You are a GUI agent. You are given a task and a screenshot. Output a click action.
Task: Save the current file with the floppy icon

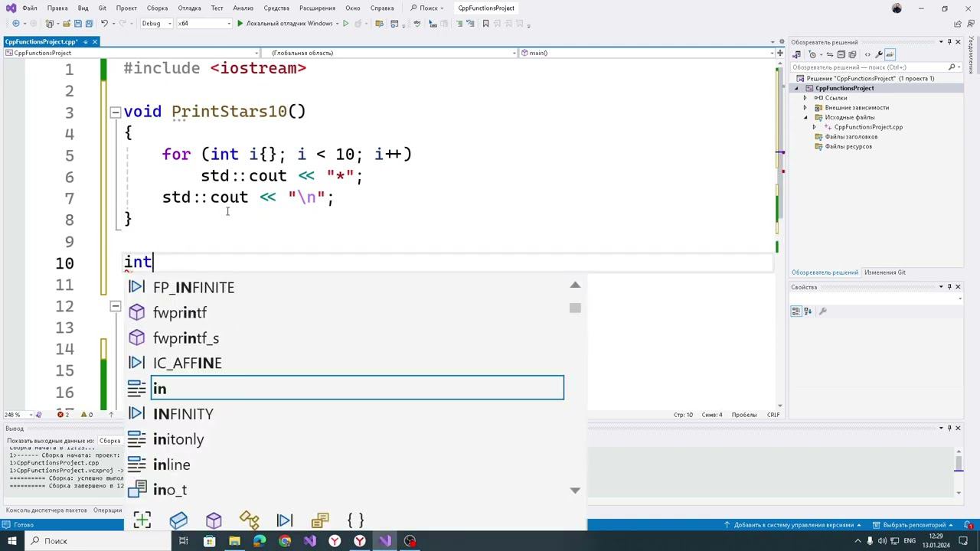[78, 24]
